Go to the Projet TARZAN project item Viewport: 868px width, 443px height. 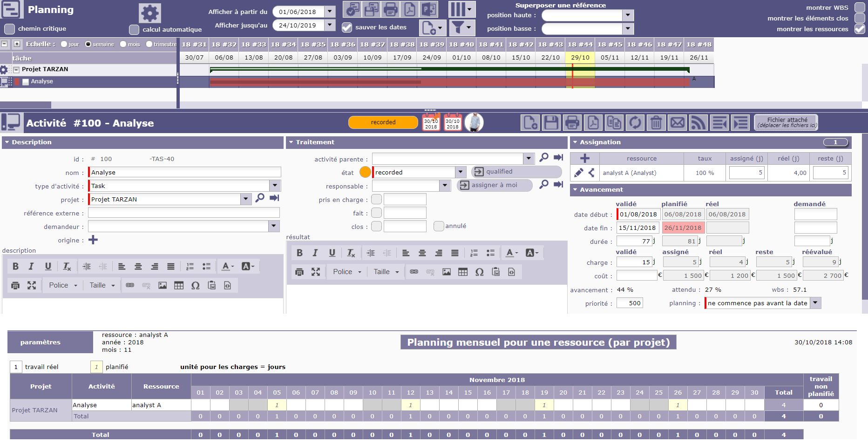[x=274, y=198]
